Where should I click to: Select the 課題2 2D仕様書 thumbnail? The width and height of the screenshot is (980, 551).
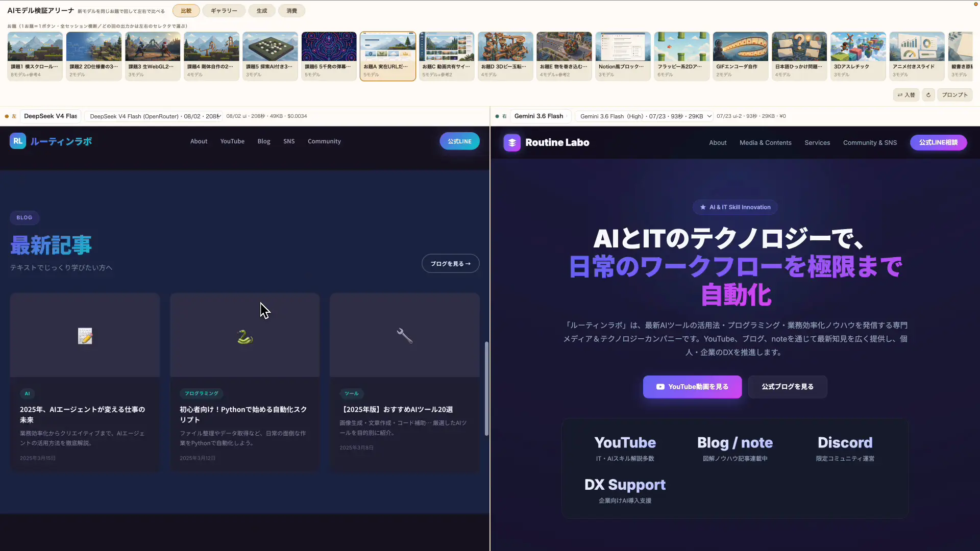tap(94, 56)
